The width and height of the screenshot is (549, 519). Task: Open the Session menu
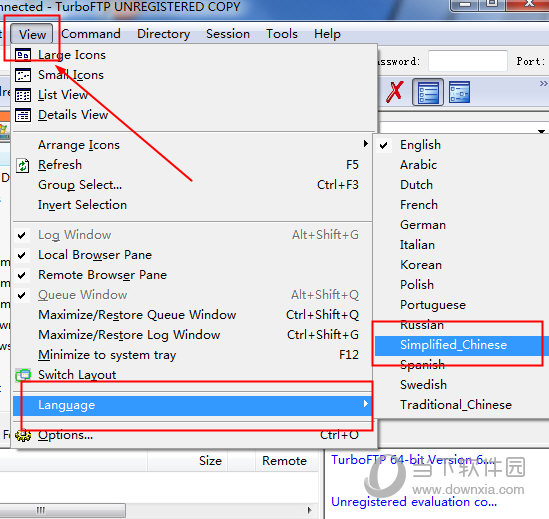228,34
